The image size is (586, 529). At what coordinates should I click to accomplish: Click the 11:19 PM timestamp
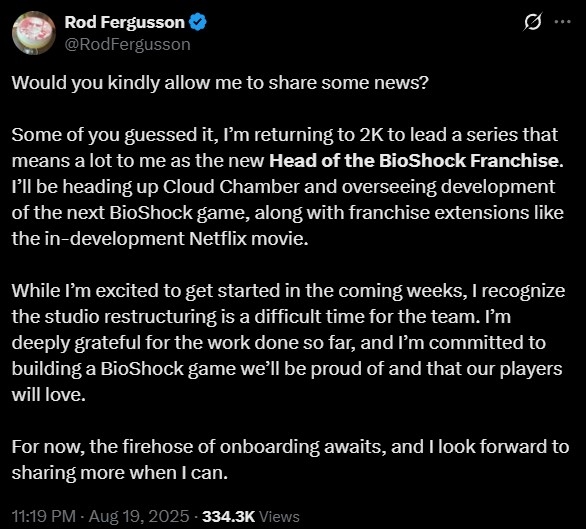point(44,516)
